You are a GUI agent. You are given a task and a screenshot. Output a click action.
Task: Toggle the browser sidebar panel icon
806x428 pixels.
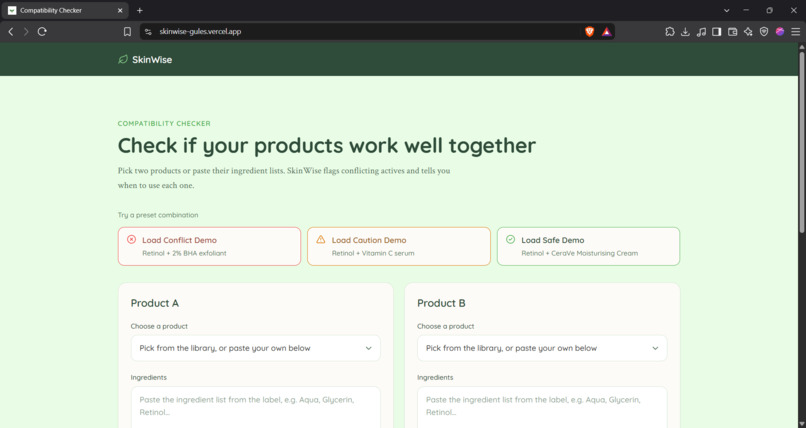click(717, 32)
